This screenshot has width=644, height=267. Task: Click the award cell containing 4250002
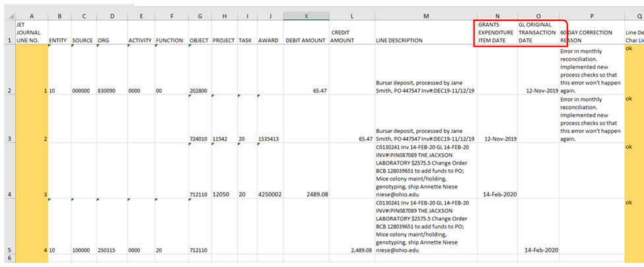click(270, 195)
